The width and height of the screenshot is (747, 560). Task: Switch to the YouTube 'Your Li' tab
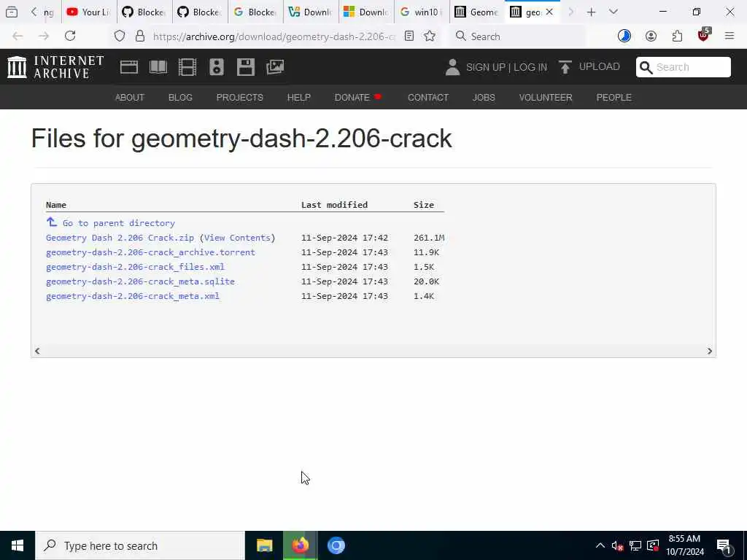(88, 12)
